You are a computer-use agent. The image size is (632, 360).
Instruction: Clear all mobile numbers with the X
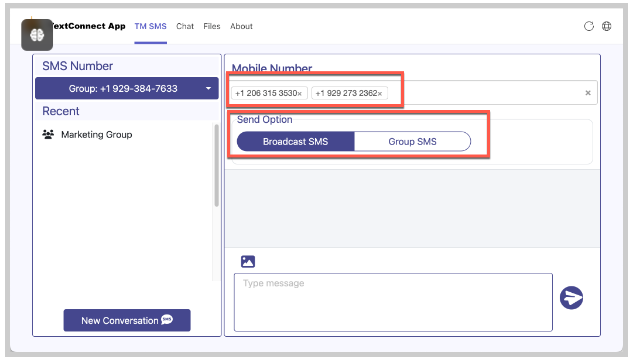pyautogui.click(x=588, y=93)
